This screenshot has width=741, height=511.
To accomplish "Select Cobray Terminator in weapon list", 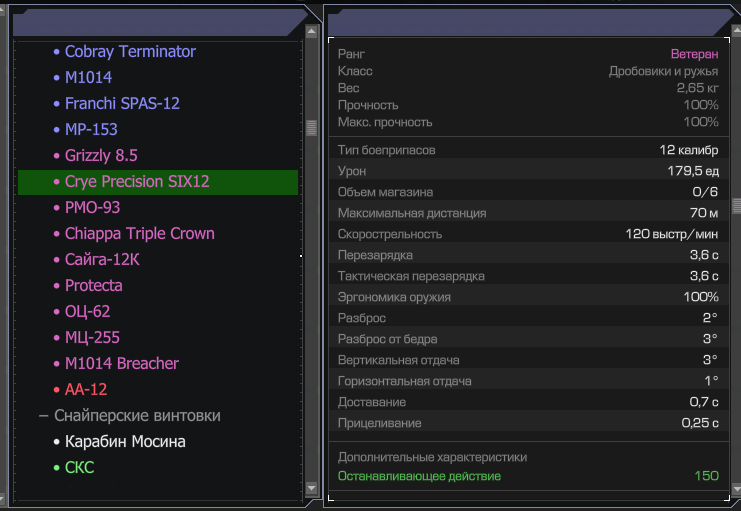I will click(130, 52).
